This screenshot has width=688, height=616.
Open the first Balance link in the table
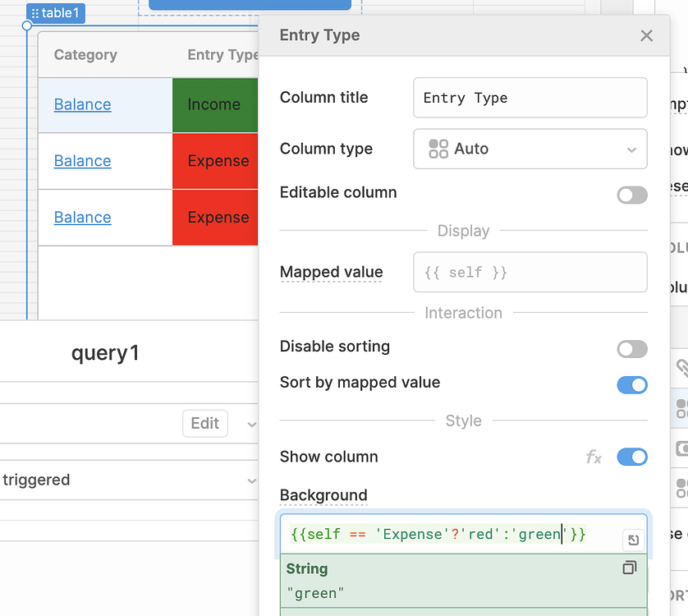(x=82, y=104)
